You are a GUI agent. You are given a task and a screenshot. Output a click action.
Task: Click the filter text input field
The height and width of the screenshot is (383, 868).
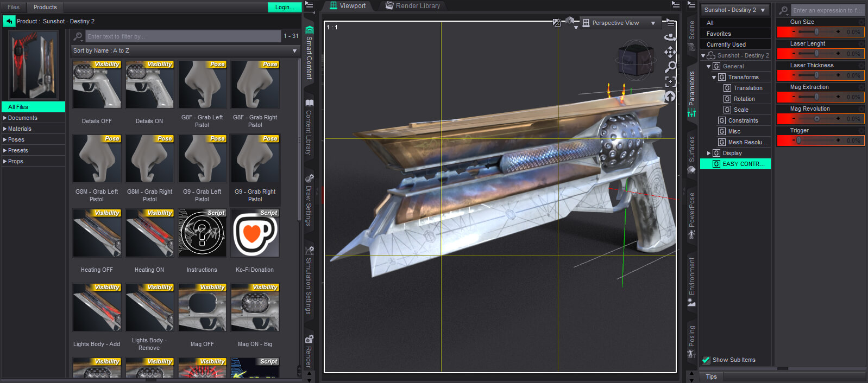click(183, 36)
